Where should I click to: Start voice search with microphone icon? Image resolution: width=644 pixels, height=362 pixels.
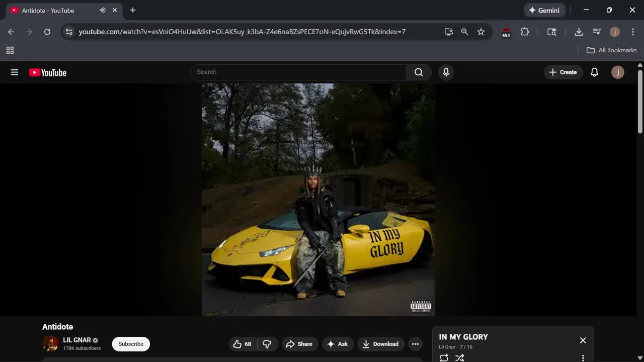(x=446, y=72)
